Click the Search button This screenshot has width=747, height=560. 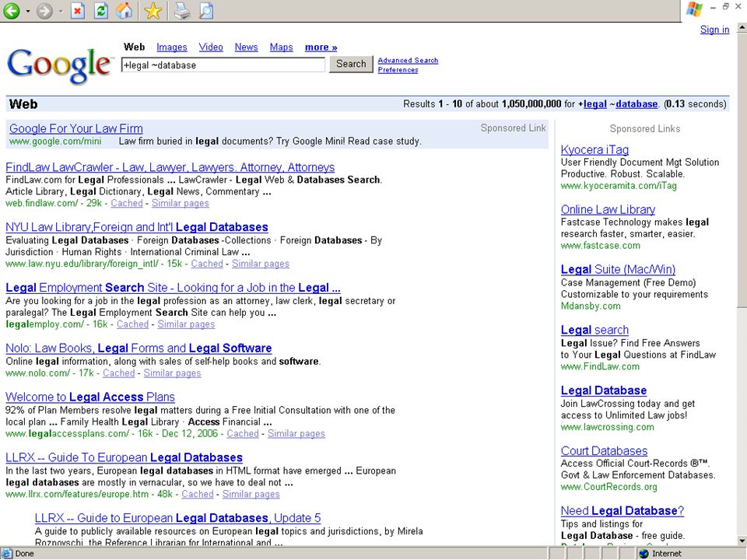pyautogui.click(x=351, y=64)
